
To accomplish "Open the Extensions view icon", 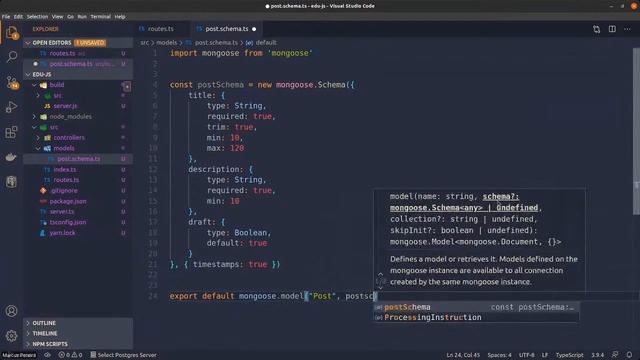I will click(x=11, y=132).
